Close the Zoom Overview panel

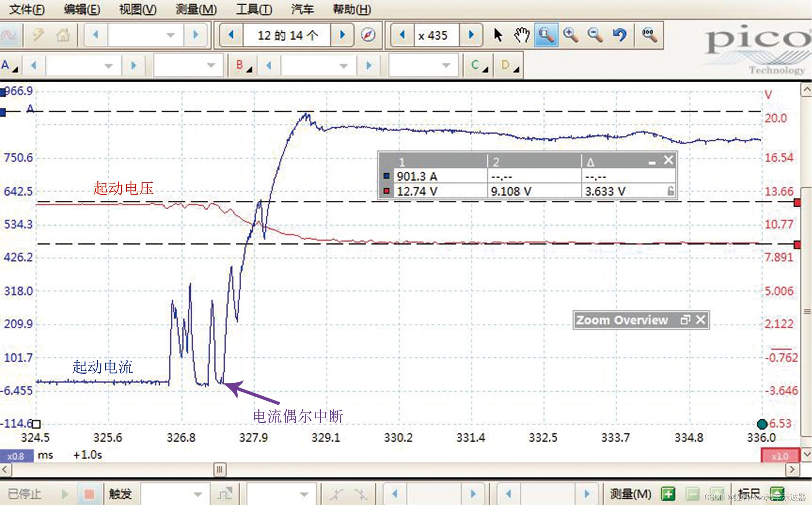click(x=701, y=320)
